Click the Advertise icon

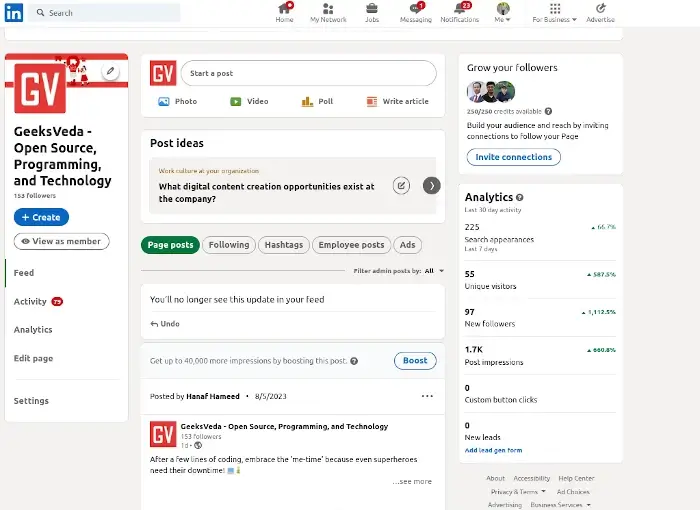click(x=600, y=13)
